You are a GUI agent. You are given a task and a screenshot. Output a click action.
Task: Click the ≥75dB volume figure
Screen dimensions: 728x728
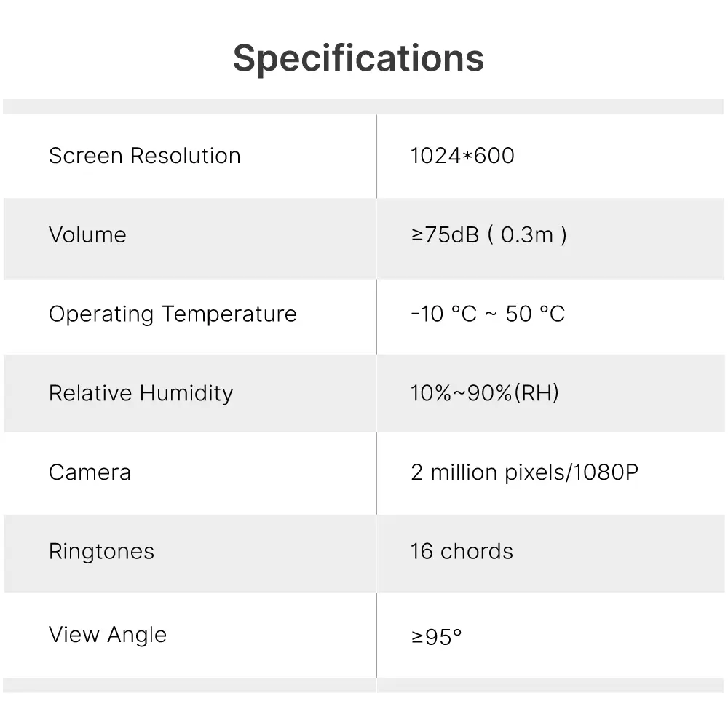point(445,235)
